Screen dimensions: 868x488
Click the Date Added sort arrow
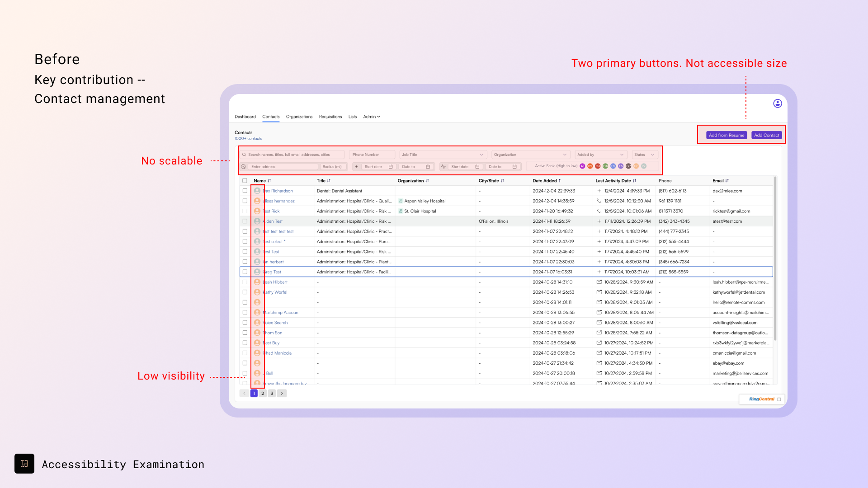point(560,181)
